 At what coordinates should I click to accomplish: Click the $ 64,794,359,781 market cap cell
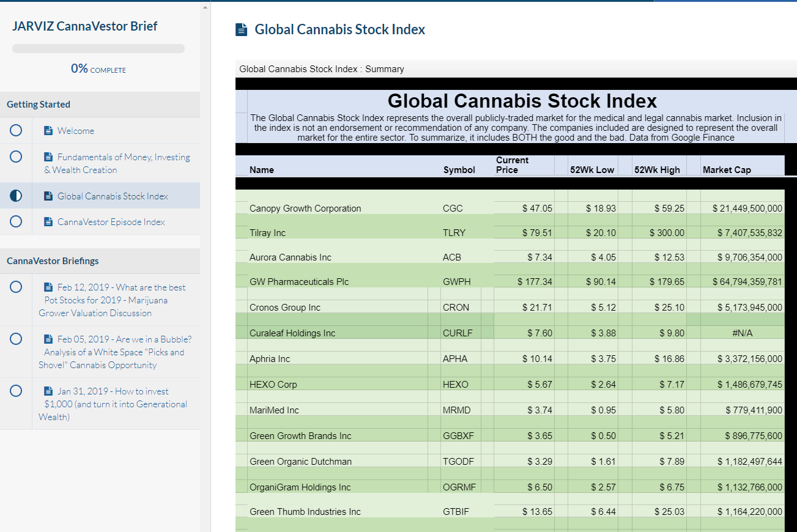coord(747,282)
